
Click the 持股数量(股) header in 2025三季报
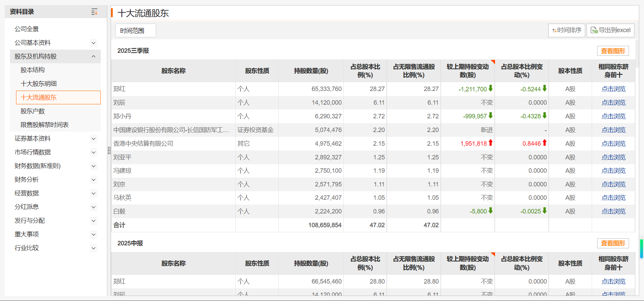click(x=311, y=71)
